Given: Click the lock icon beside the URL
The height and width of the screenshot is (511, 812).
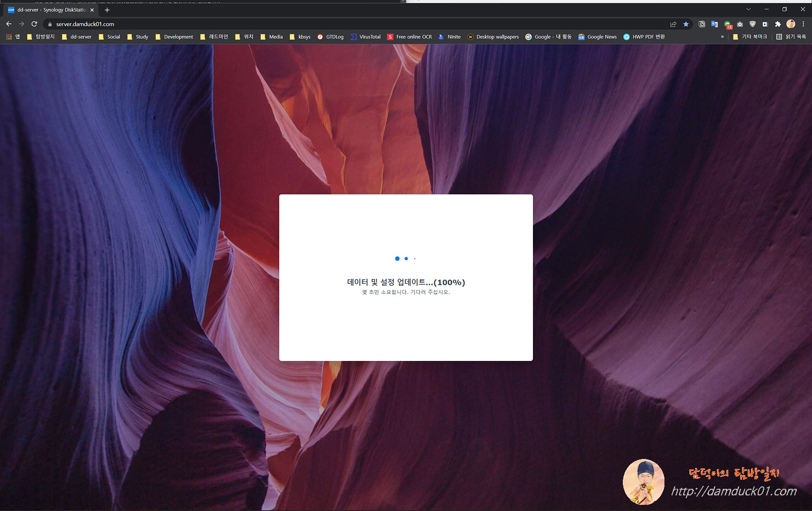Looking at the screenshot, I should click(x=50, y=24).
